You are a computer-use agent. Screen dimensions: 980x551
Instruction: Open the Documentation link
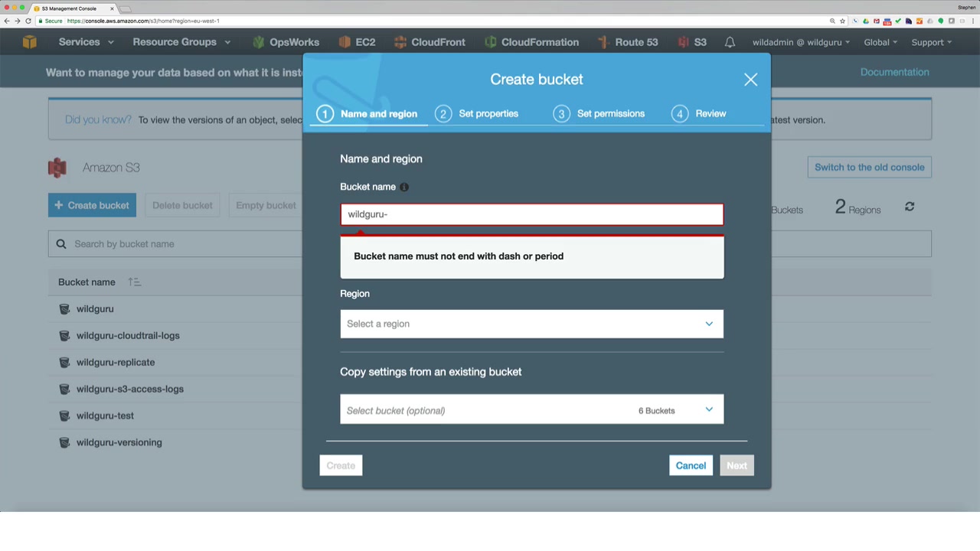click(894, 72)
